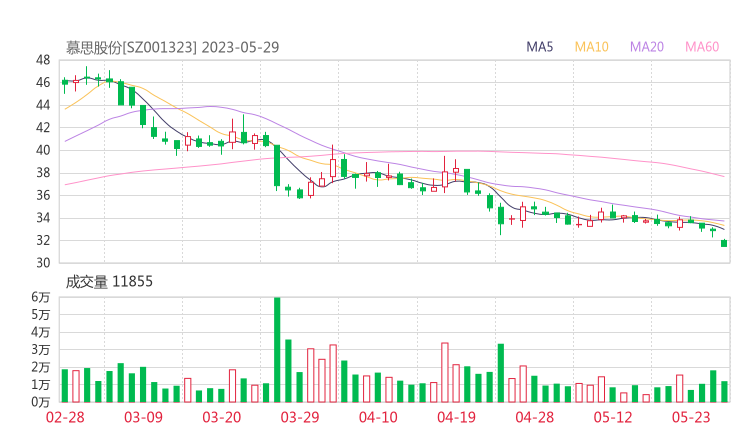Click the MA10 legend label
This screenshot has width=740, height=440.
591,47
